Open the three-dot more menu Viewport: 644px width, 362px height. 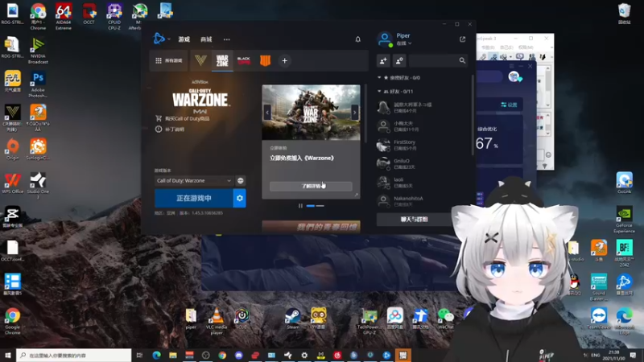(x=227, y=39)
